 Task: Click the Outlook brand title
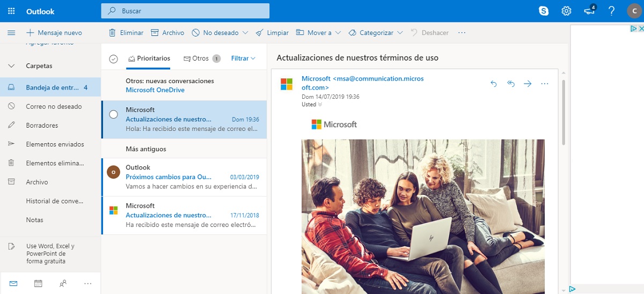coord(40,11)
